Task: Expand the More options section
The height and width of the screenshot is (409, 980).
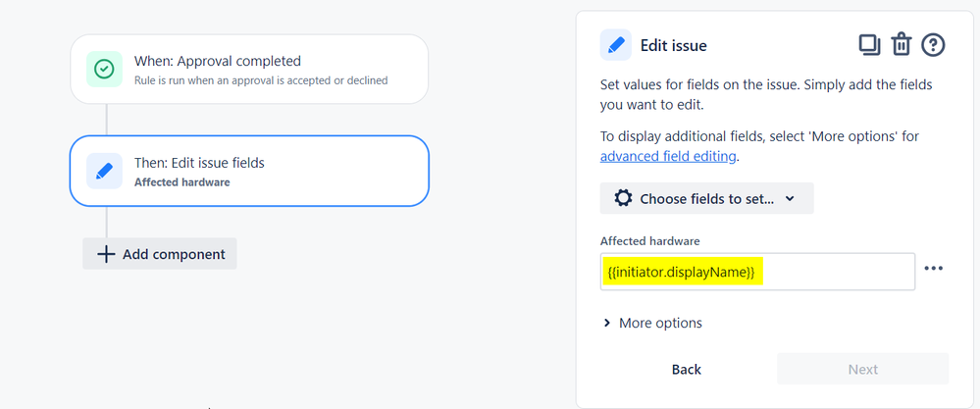Action: coord(652,323)
